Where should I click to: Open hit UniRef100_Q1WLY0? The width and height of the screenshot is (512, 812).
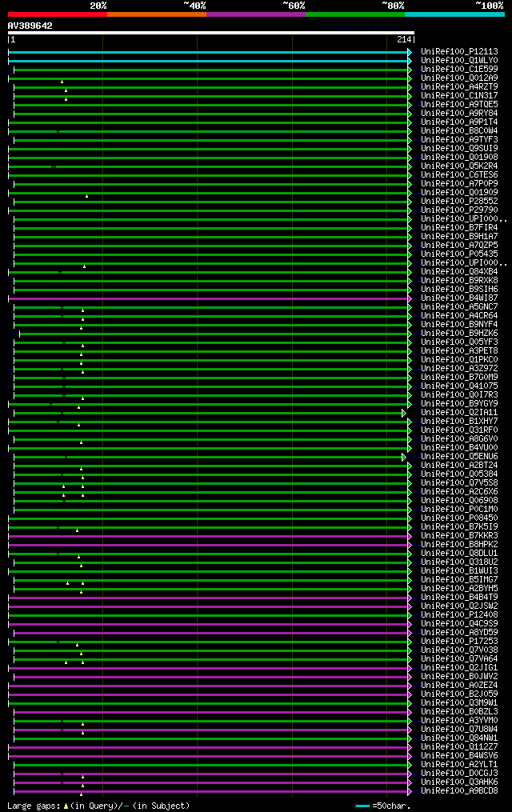pos(459,61)
